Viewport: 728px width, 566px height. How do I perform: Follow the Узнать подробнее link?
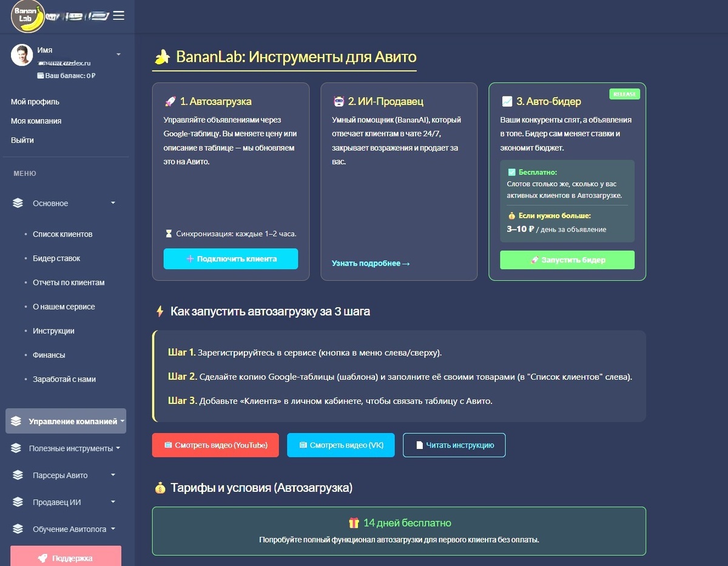(371, 263)
